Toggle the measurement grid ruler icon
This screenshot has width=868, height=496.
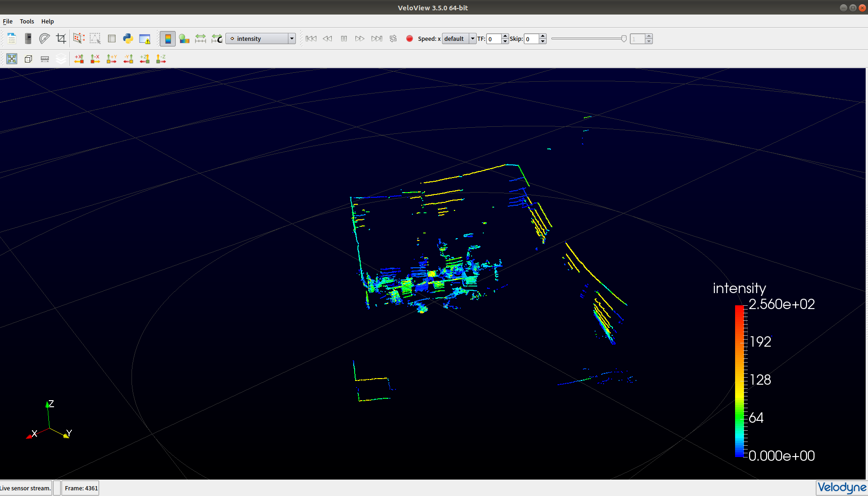45,59
